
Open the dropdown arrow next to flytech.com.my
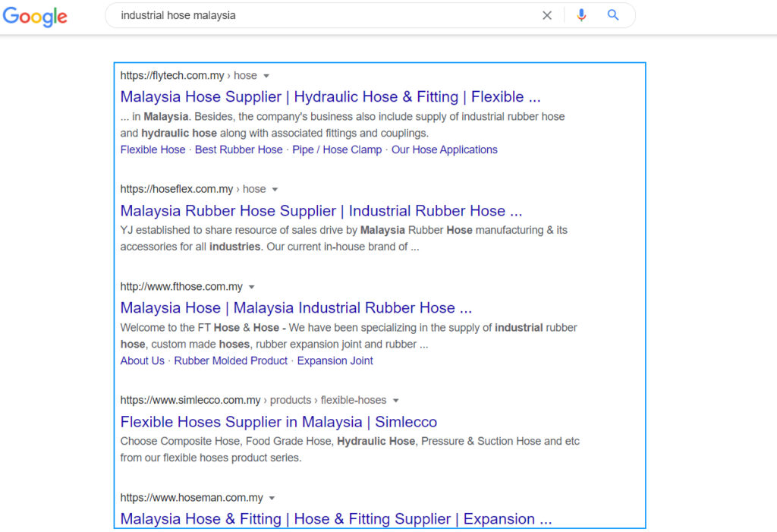click(x=268, y=75)
